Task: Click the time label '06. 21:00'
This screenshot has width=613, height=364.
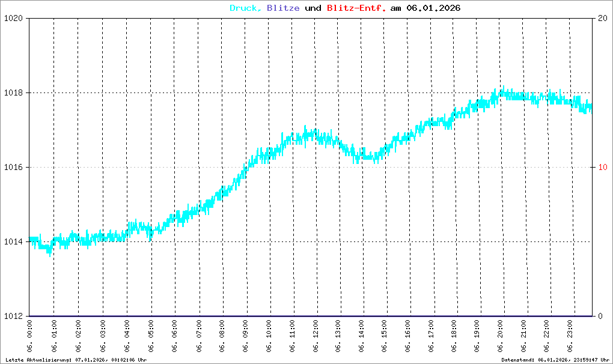Action: (x=524, y=336)
